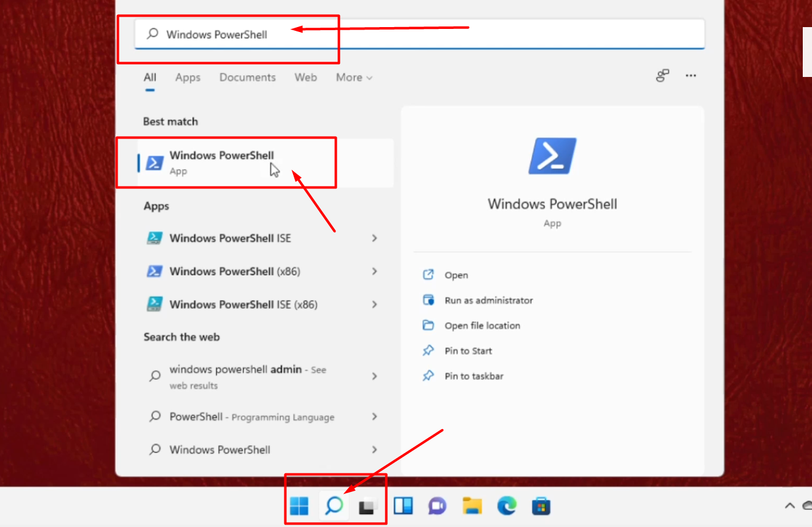Switch to the All tab
812x527 pixels.
150,78
